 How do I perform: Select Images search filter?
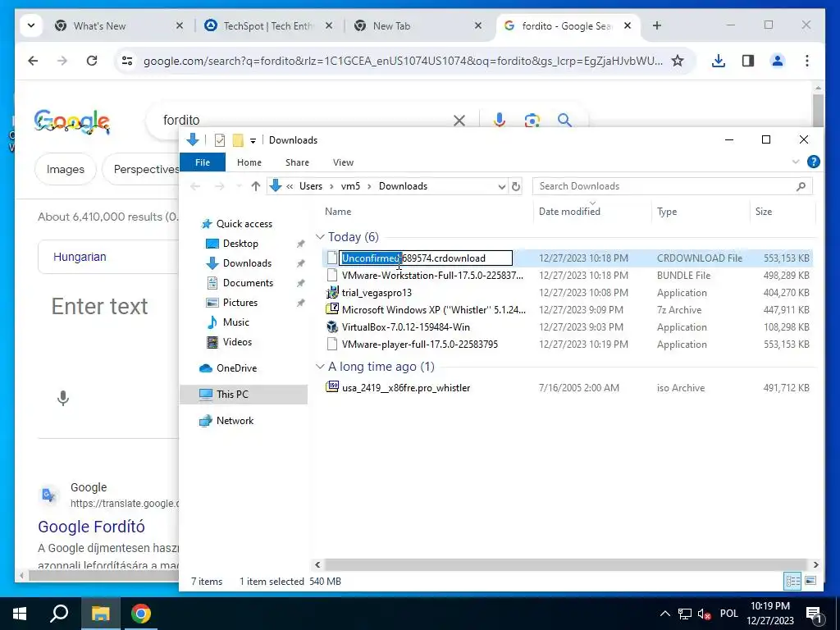(66, 169)
